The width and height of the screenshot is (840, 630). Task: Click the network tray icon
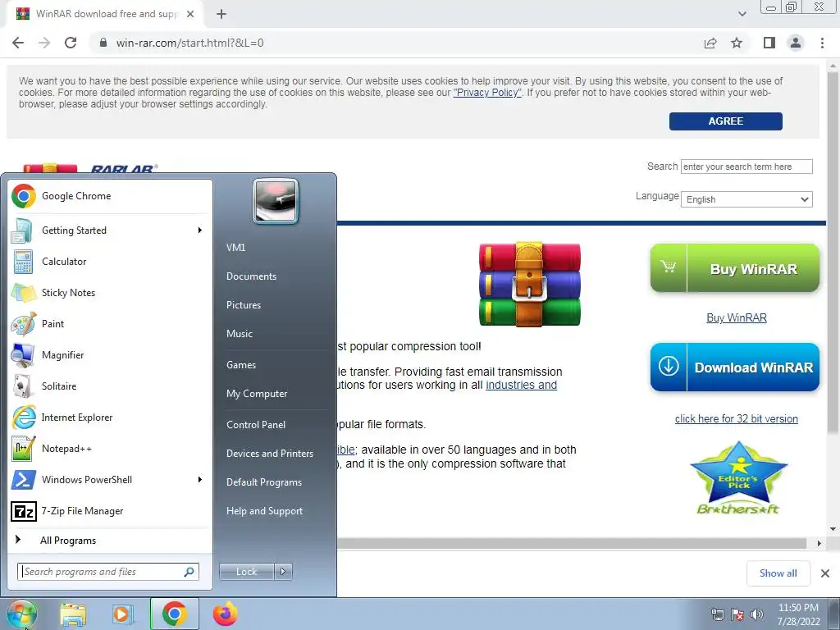717,614
